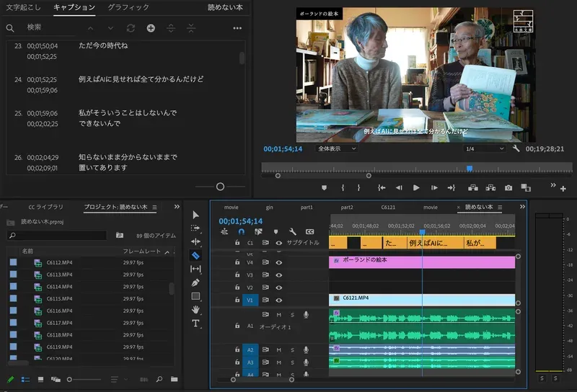Select the Rectangle tool

tap(195, 296)
